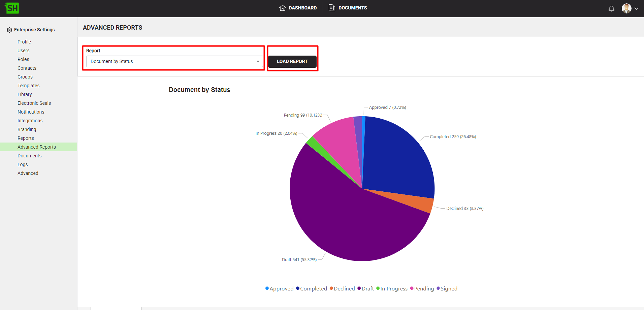
Task: Toggle the Completed legend item
Action: pos(311,289)
